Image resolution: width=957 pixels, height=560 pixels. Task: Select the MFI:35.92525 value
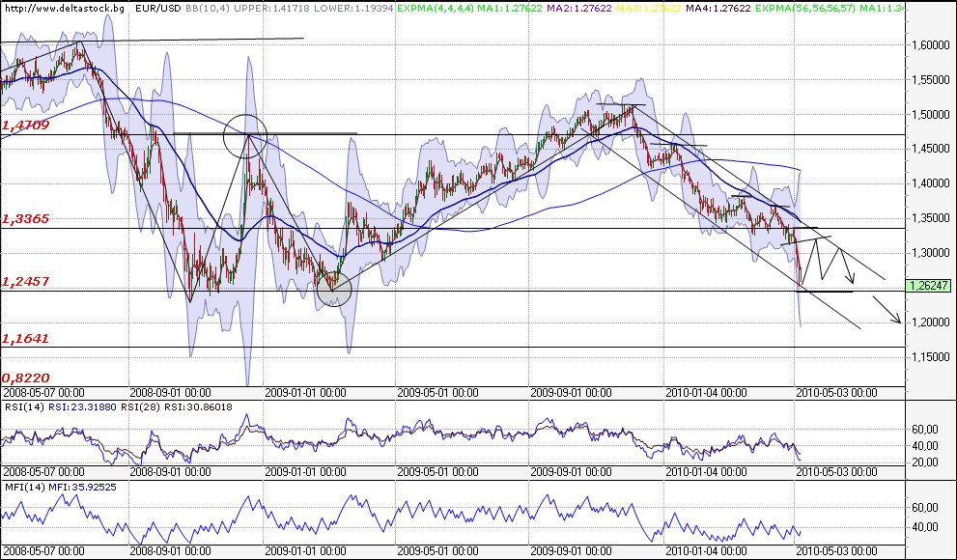pos(82,487)
